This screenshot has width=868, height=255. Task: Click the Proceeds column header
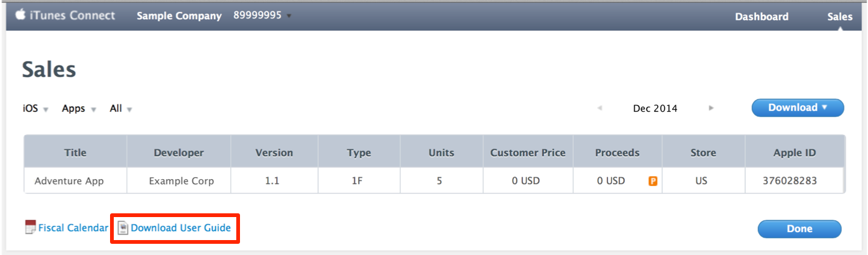point(617,152)
